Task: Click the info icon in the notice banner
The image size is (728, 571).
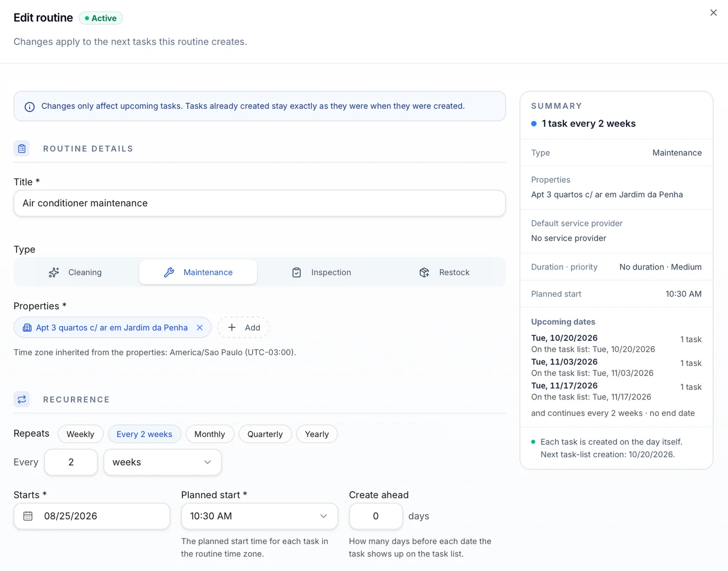Action: 30,106
